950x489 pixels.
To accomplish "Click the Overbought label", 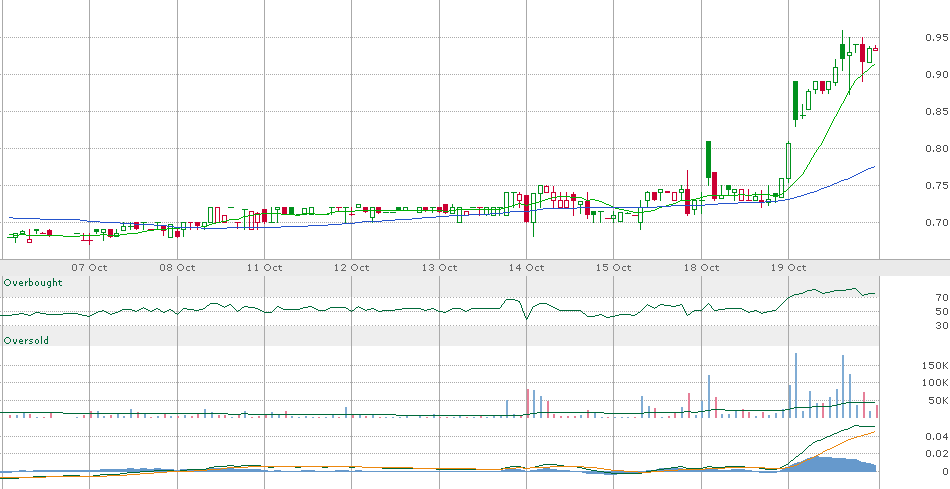I will 33,282.
